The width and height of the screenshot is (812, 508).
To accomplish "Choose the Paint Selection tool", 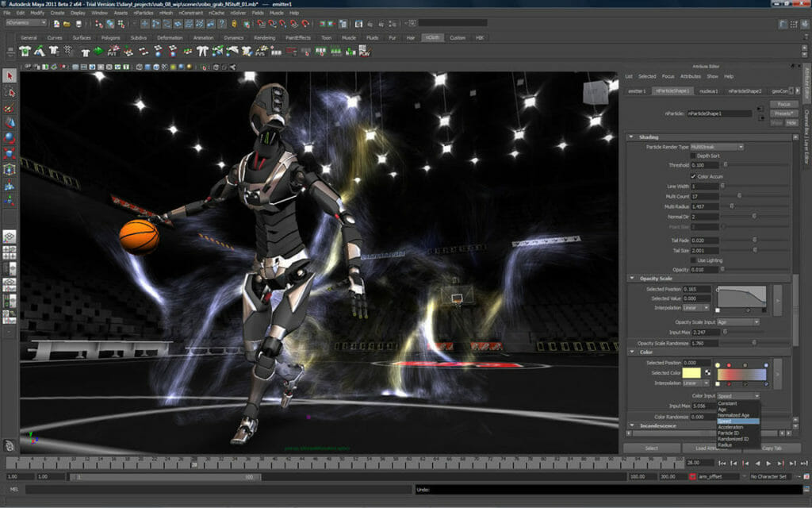I will click(10, 107).
